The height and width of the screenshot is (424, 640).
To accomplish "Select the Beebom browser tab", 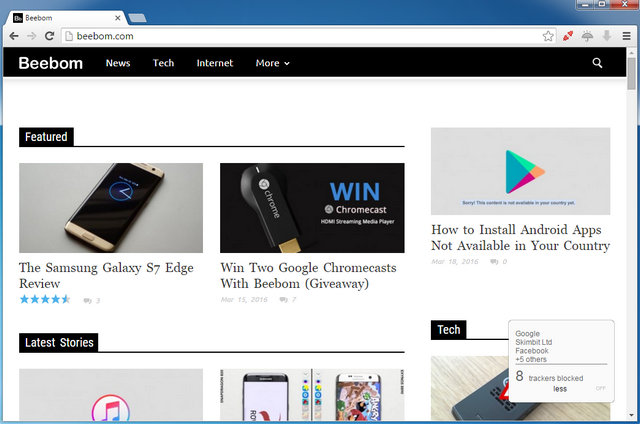I will coord(65,18).
